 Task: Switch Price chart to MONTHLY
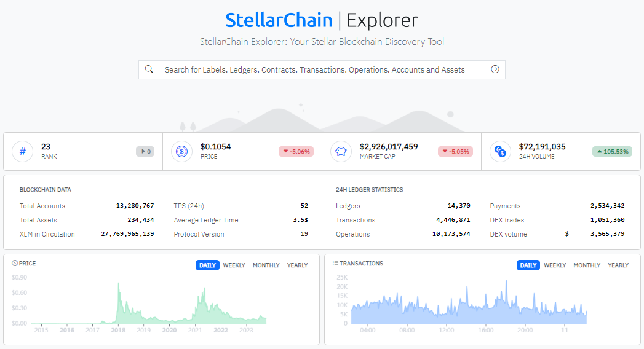coord(266,265)
